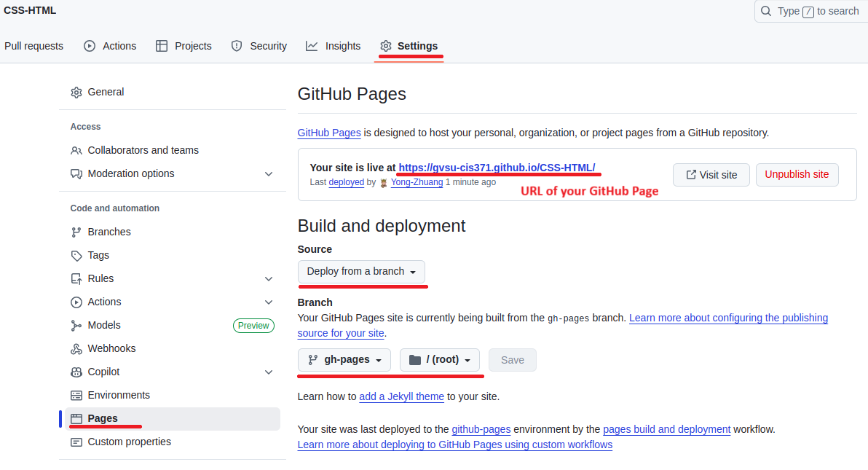The height and width of the screenshot is (470, 868).
Task: Expand the Moderation options section
Action: (x=269, y=173)
